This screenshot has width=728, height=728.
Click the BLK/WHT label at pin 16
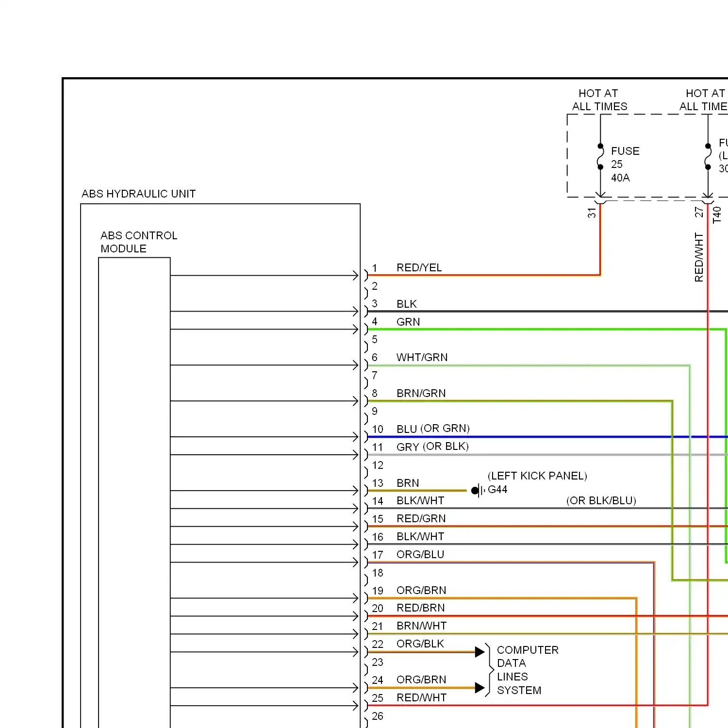click(420, 537)
